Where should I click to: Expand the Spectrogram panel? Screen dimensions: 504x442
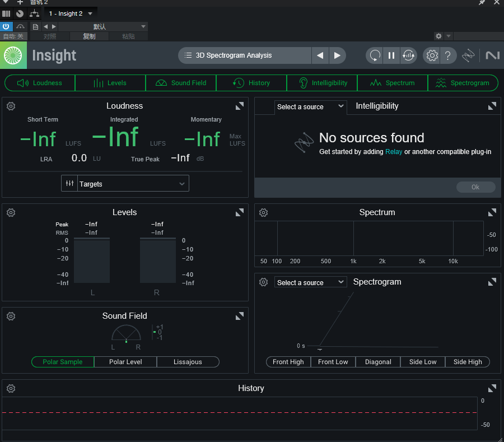point(492,282)
